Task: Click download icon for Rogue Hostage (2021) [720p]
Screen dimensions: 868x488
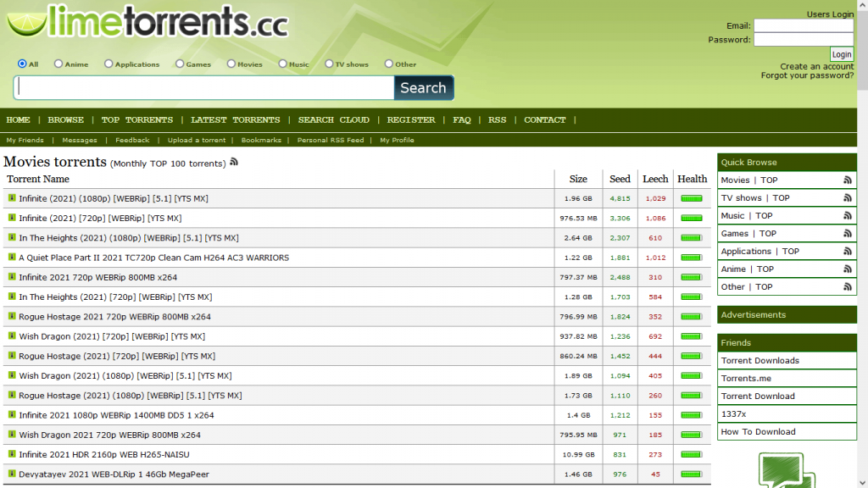Action: point(12,356)
